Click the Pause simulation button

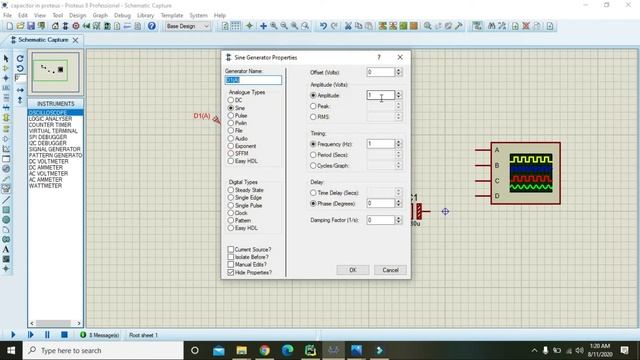pyautogui.click(x=47, y=335)
